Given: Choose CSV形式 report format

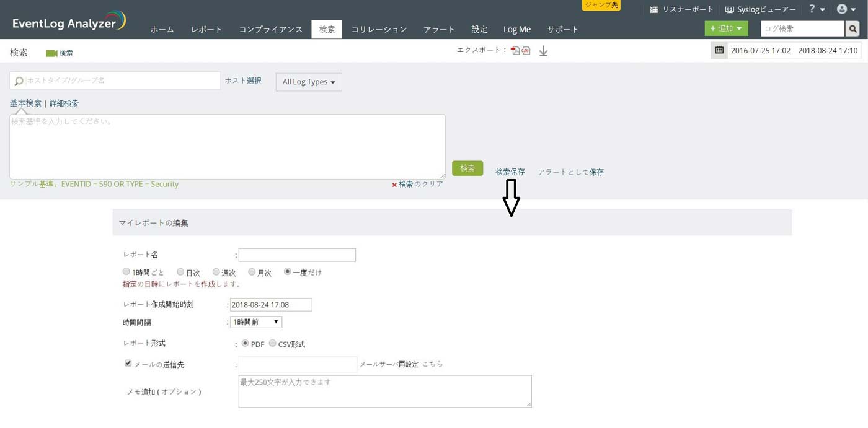Looking at the screenshot, I should coord(272,344).
